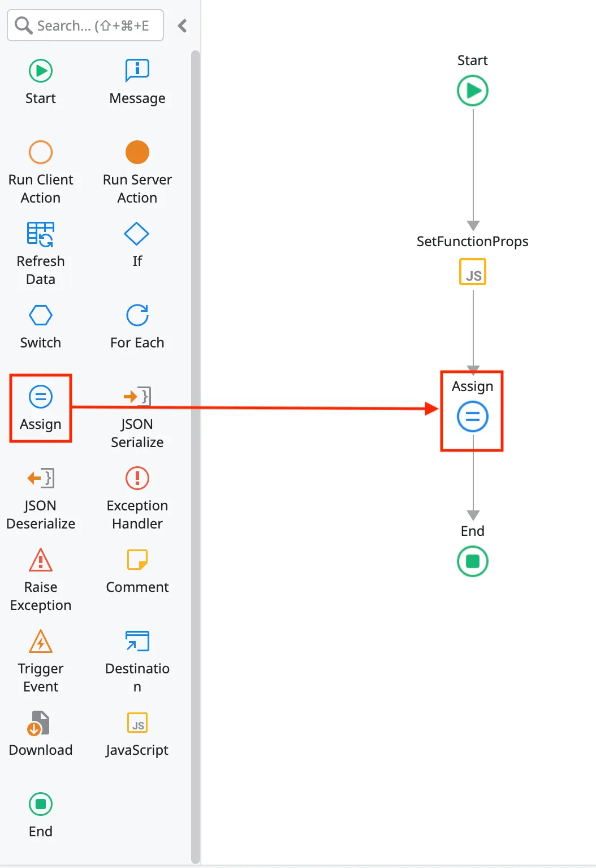Select the Start tool in the toolbox

[x=41, y=71]
